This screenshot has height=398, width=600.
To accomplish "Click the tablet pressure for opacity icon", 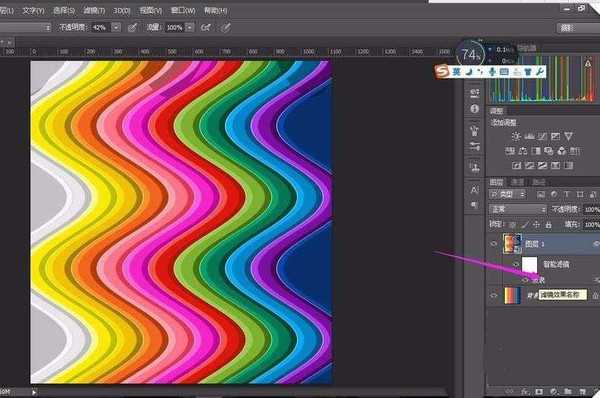I will pyautogui.click(x=132, y=27).
